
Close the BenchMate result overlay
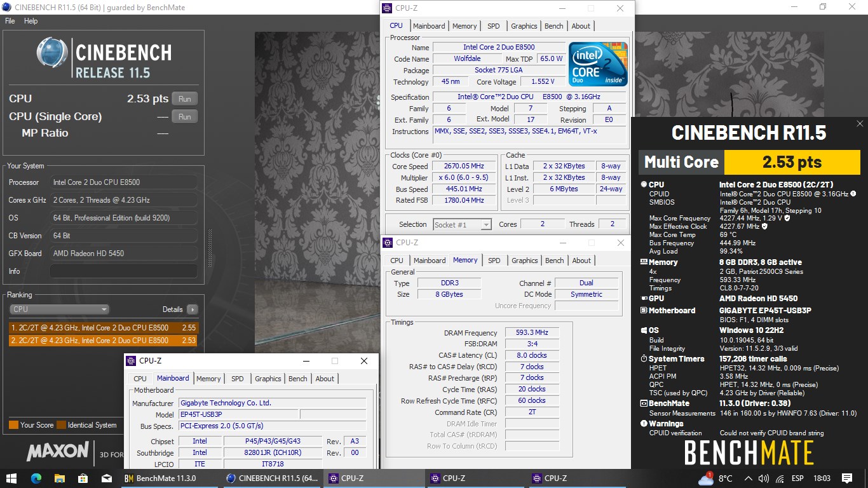pyautogui.click(x=860, y=124)
